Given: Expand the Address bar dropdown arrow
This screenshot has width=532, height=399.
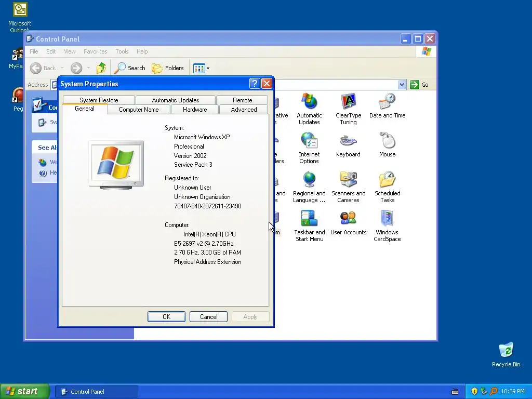Looking at the screenshot, I should 402,85.
